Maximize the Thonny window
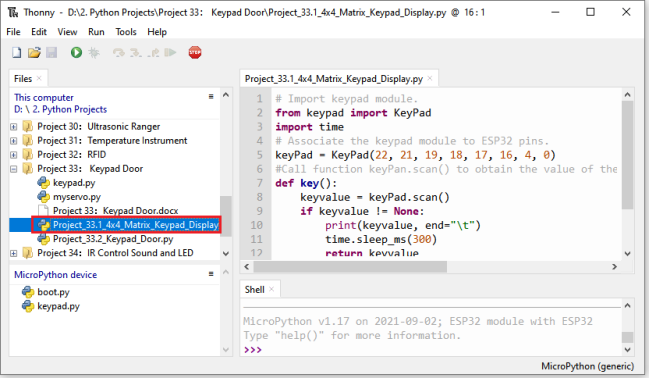Screen dimensions: 649x378 click(590, 12)
